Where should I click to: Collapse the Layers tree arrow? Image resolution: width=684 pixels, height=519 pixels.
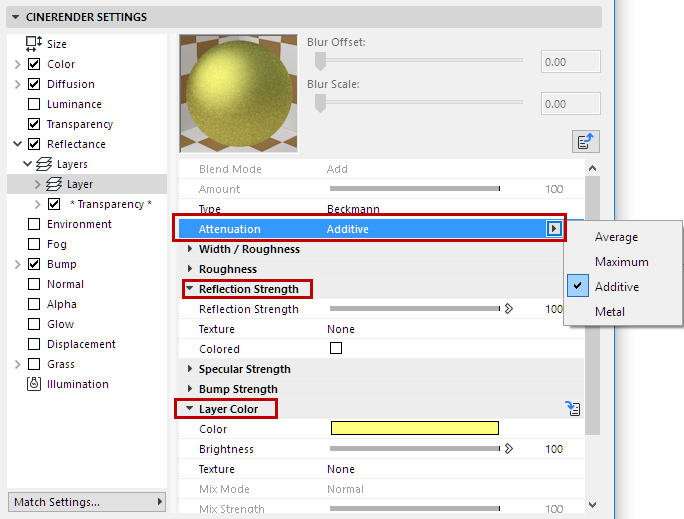coord(27,164)
